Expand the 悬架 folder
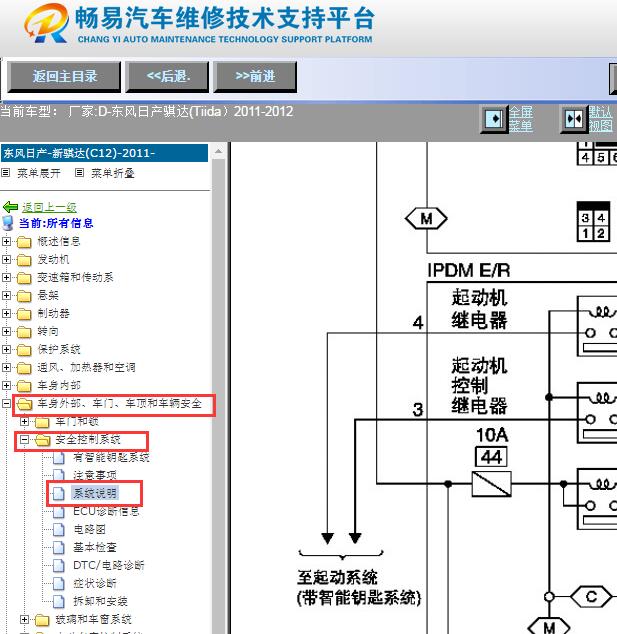Screen dimensions: 617x634 (6, 295)
